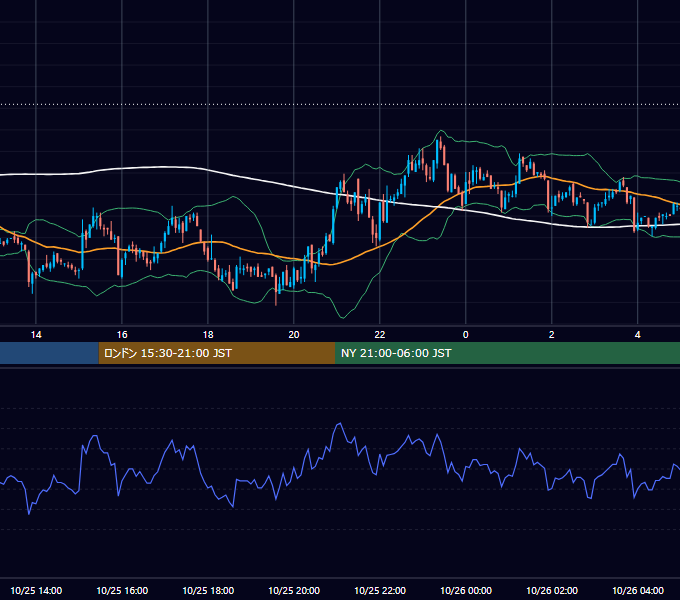
Task: Click the 10/26 04:00 date label
Action: (x=637, y=590)
